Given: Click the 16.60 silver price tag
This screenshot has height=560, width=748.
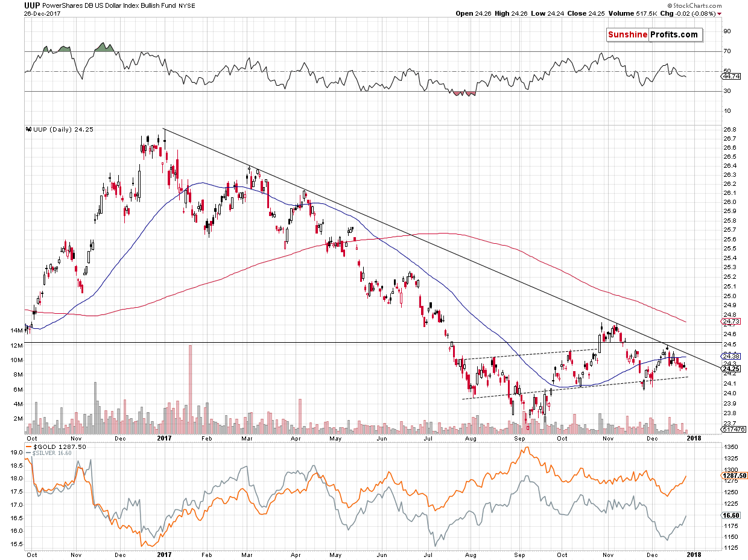Looking at the screenshot, I should click(x=731, y=516).
